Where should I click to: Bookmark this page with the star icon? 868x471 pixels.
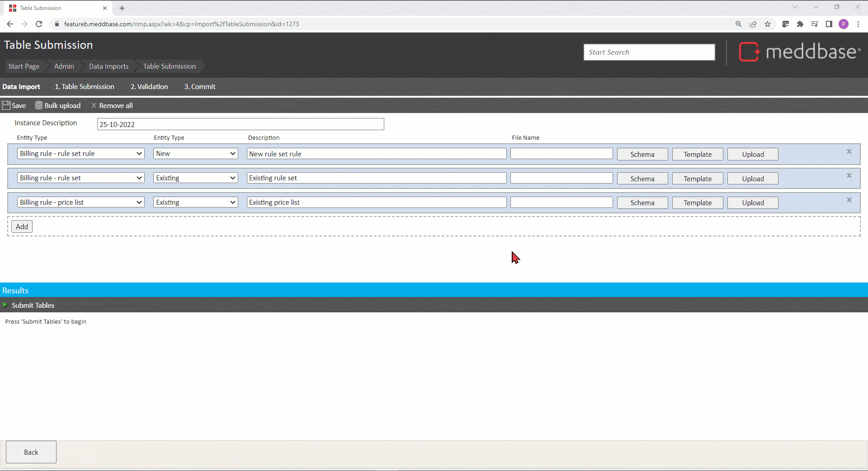(768, 24)
